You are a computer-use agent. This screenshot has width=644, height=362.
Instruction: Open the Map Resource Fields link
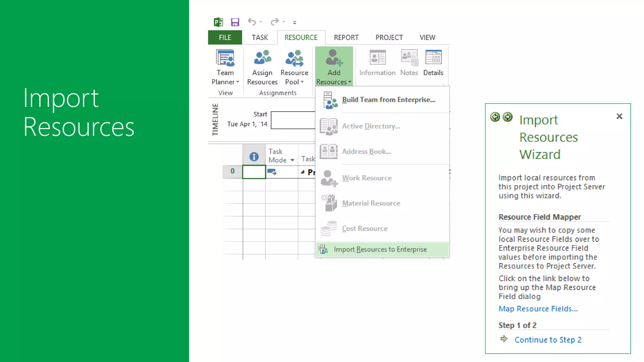pos(538,309)
